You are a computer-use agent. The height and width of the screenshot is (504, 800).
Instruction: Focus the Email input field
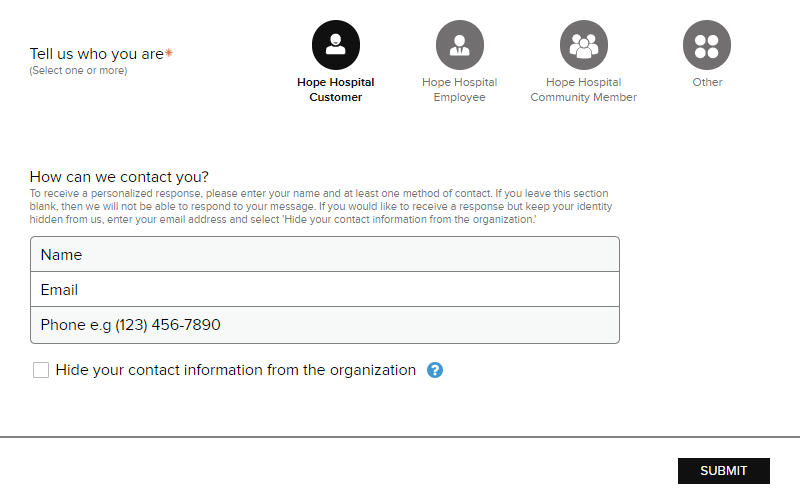coord(325,289)
